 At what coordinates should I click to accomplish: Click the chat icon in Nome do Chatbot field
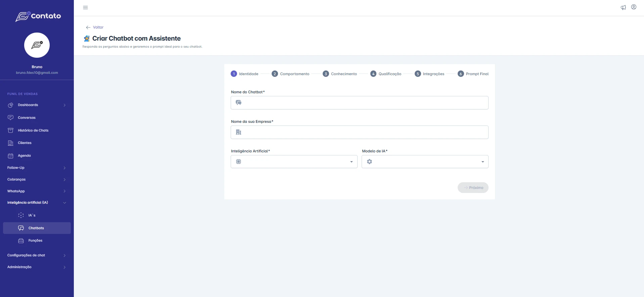coord(238,103)
